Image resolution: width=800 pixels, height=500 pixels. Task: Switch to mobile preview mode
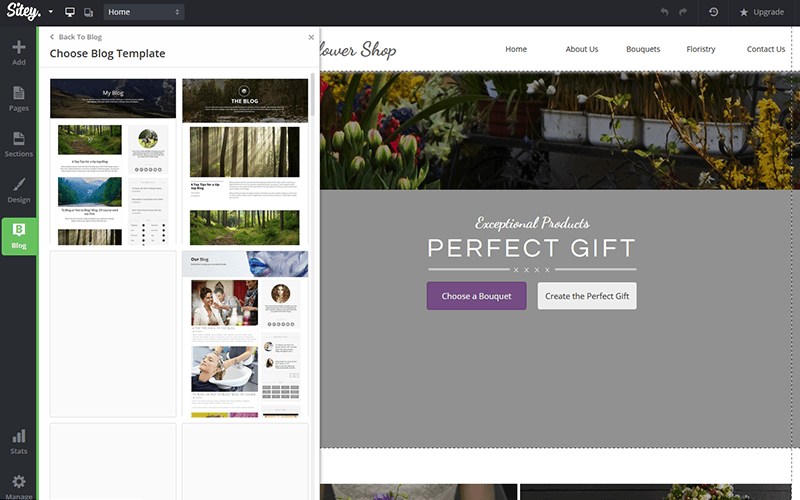coord(89,12)
